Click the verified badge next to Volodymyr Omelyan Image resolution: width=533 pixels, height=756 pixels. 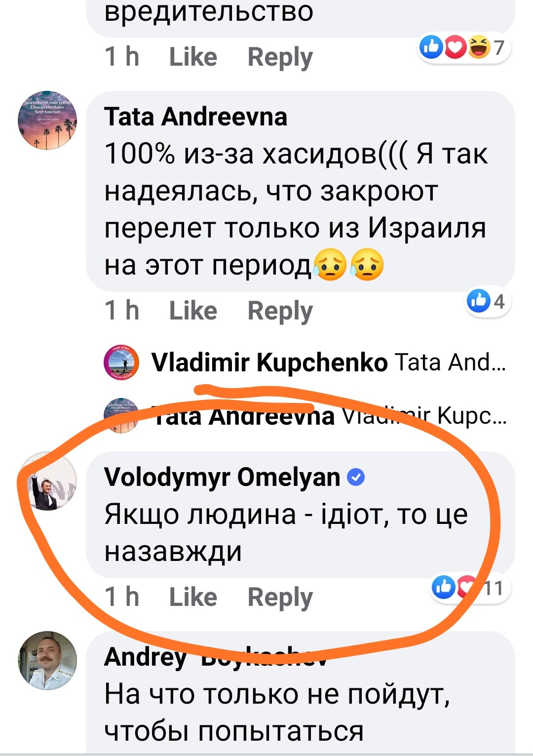click(356, 477)
